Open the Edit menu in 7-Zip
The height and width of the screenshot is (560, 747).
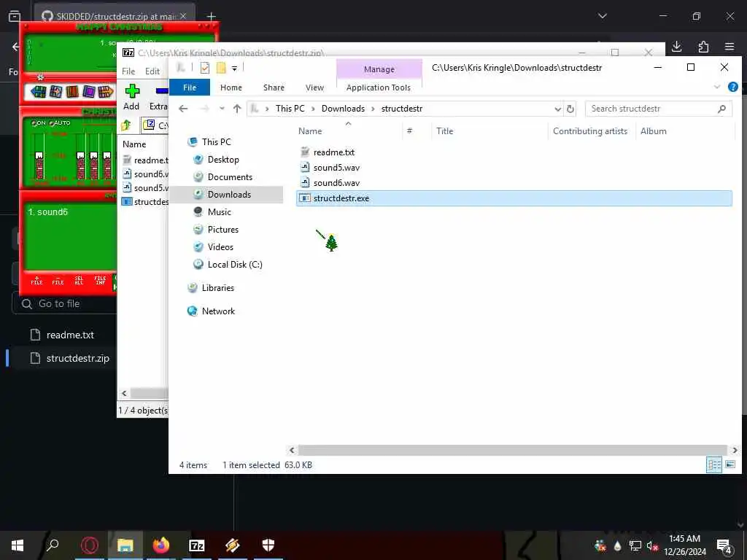152,71
